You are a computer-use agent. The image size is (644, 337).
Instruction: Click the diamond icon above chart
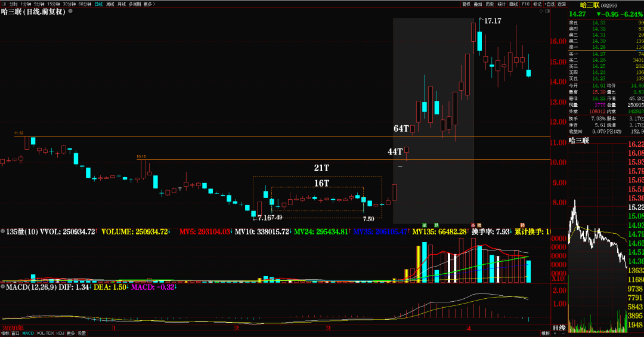pyautogui.click(x=541, y=11)
